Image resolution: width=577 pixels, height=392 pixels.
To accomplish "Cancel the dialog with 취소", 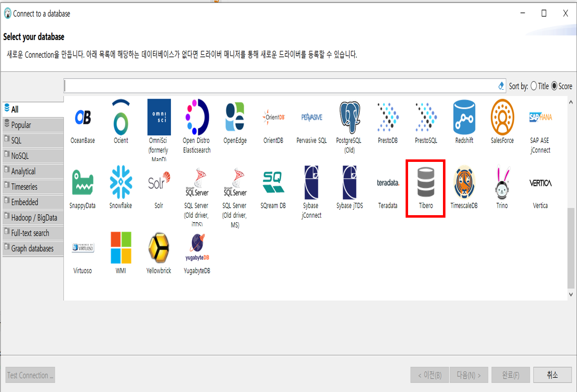I will pyautogui.click(x=553, y=375).
